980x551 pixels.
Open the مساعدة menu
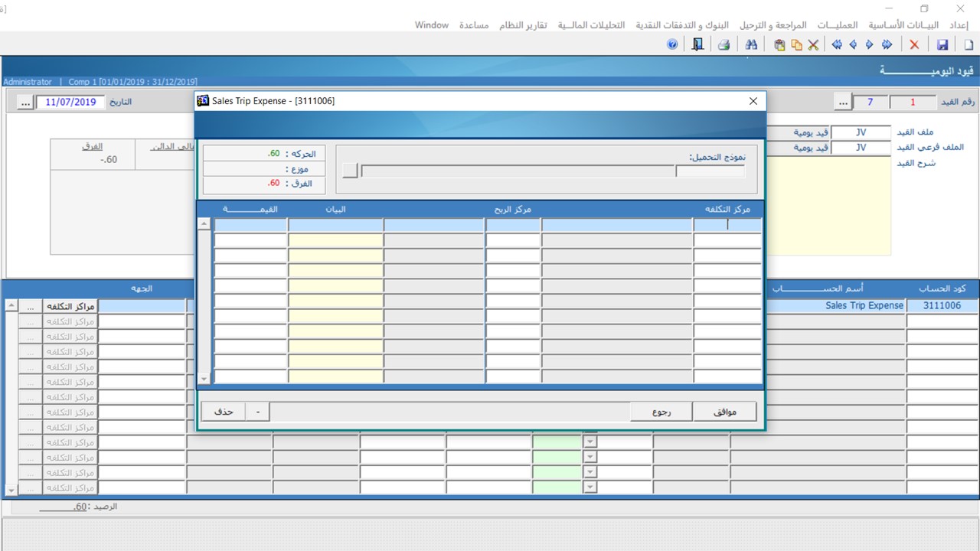click(x=474, y=25)
